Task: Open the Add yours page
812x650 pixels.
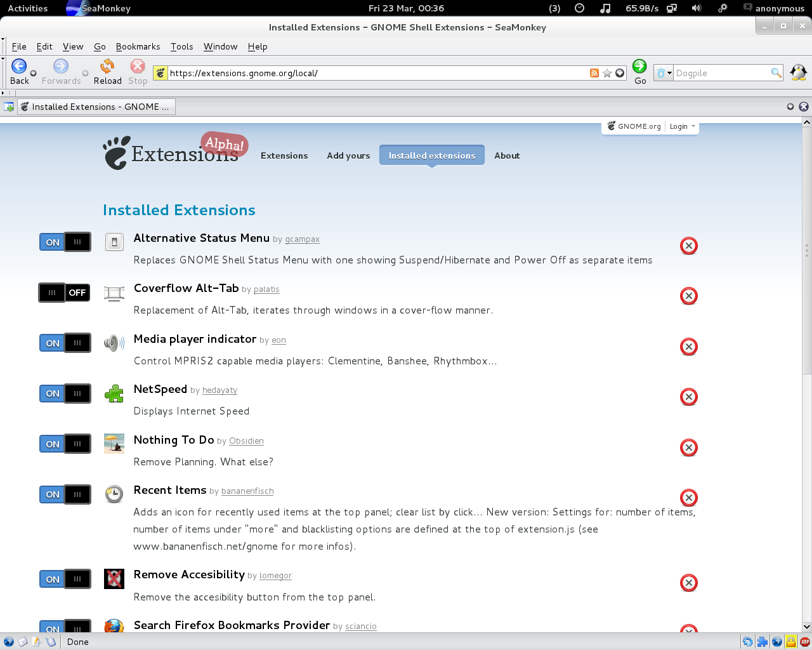Action: (x=348, y=156)
